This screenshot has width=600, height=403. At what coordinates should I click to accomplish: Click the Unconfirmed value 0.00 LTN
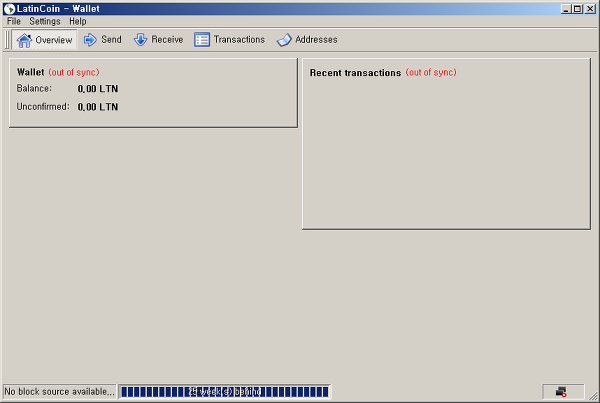pyautogui.click(x=98, y=107)
